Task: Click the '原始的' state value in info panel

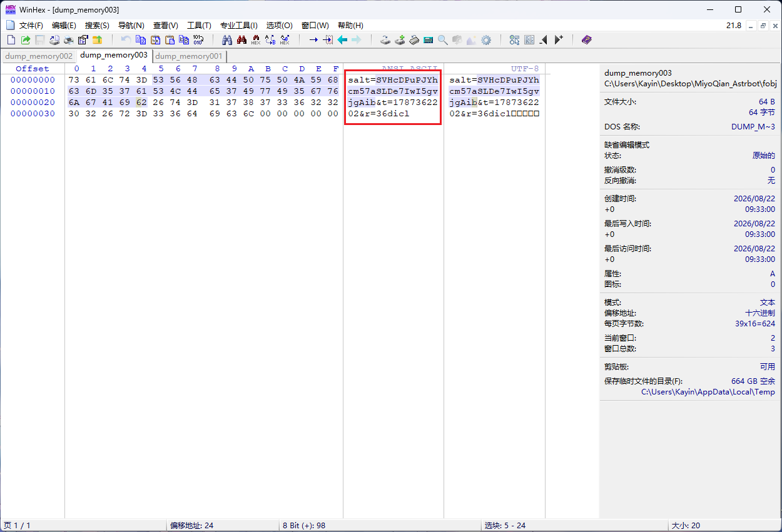Action: pyautogui.click(x=764, y=156)
